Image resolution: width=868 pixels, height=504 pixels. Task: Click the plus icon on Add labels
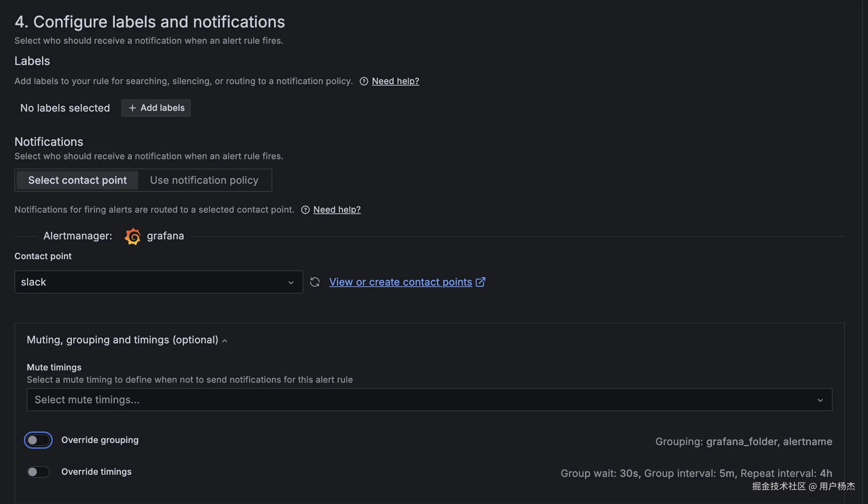[133, 108]
